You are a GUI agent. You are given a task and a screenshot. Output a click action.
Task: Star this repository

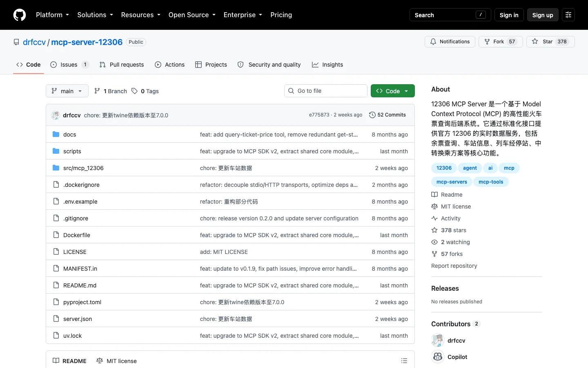(550, 42)
